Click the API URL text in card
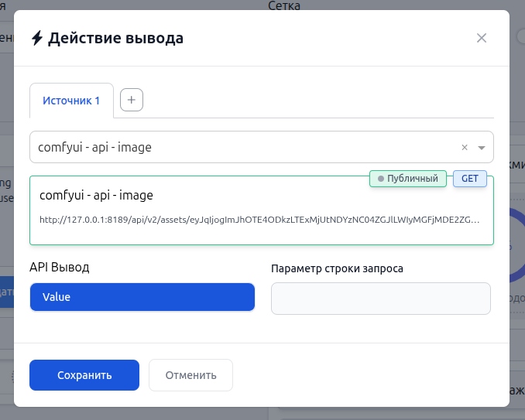Screen dimensions: 525x420 click(x=259, y=220)
